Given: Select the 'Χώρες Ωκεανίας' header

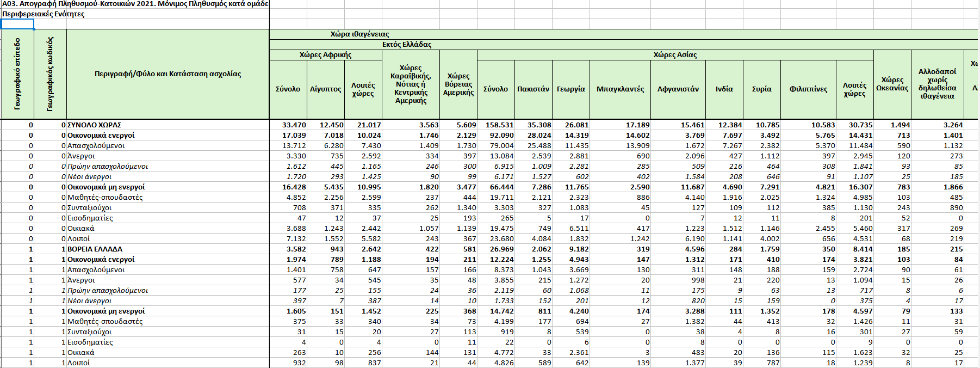Looking at the screenshot, I should pos(892,84).
